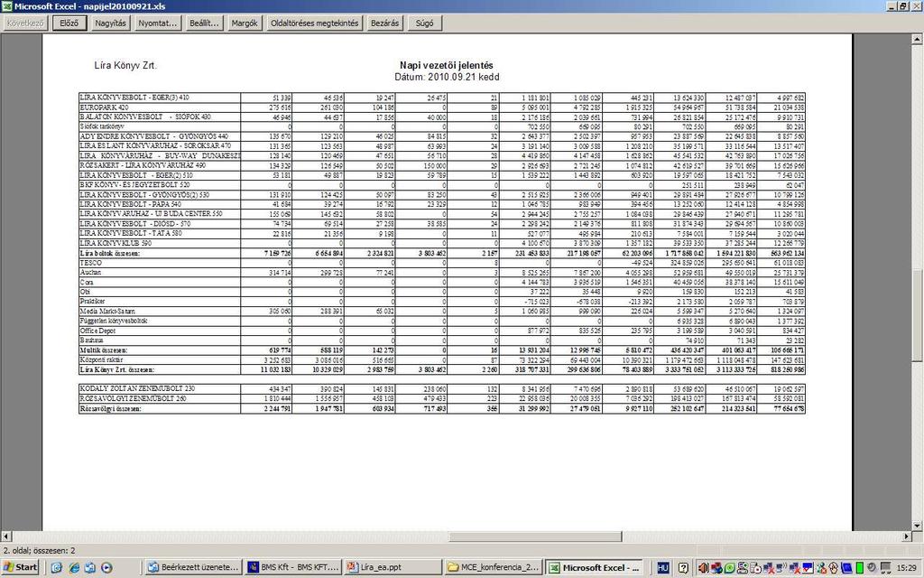Screen dimensions: 924x578
Task: Click row 'Rózsavölgyi összesen:'
Action: 442,408
